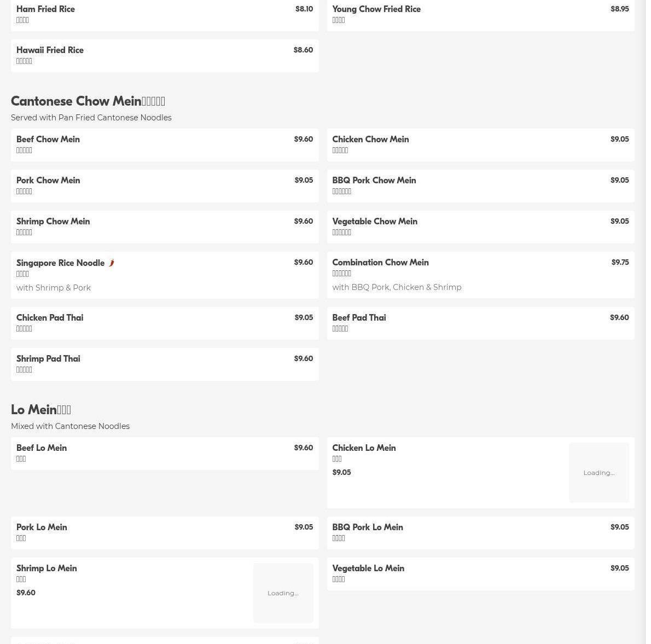The height and width of the screenshot is (644, 651).
Task: Choose Pork Chow Mein dish
Action: coord(165,185)
